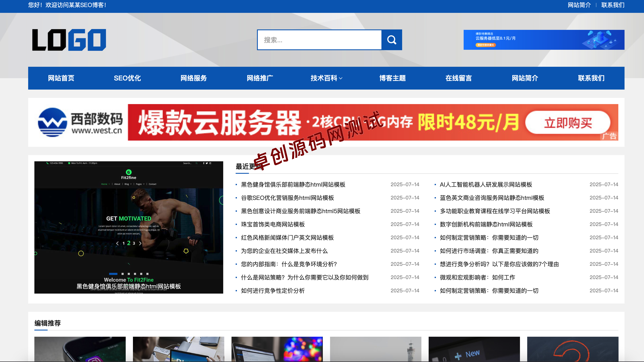The width and height of the screenshot is (644, 362).
Task: Open 联系我们 in the main navigation bar
Action: (591, 78)
